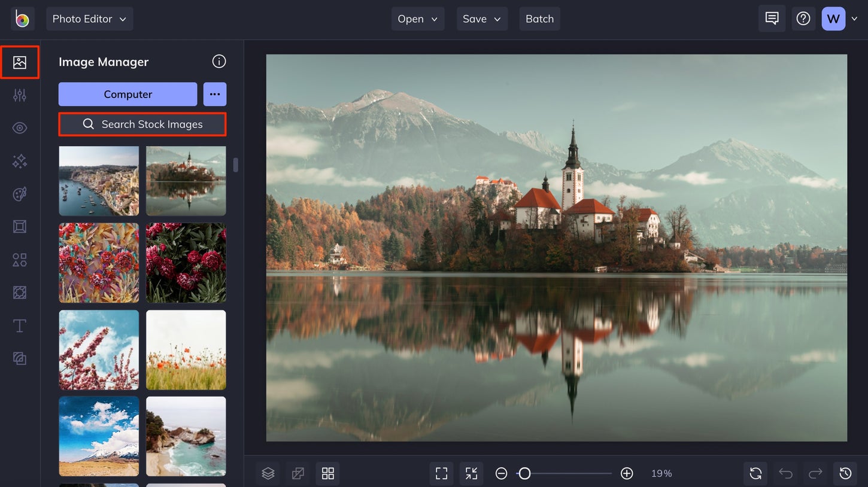Click Search Stock Images button
The image size is (868, 487).
point(142,124)
